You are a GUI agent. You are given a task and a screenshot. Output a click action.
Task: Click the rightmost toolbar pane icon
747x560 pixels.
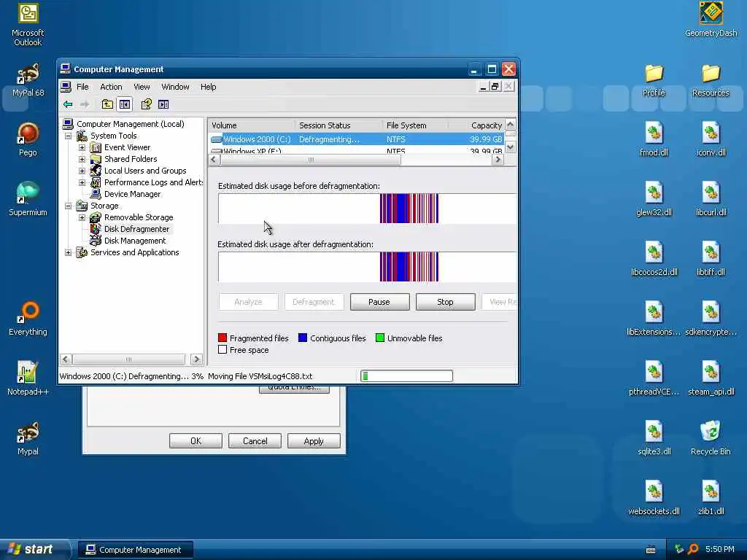pos(163,104)
